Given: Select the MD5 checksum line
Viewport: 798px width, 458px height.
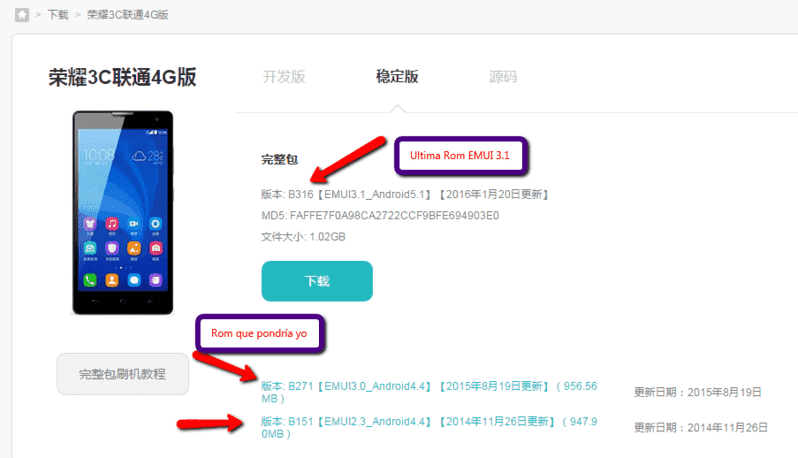Looking at the screenshot, I should pos(380,216).
